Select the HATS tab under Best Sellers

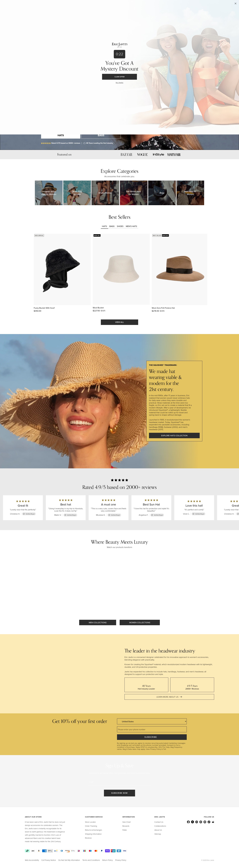[104, 226]
